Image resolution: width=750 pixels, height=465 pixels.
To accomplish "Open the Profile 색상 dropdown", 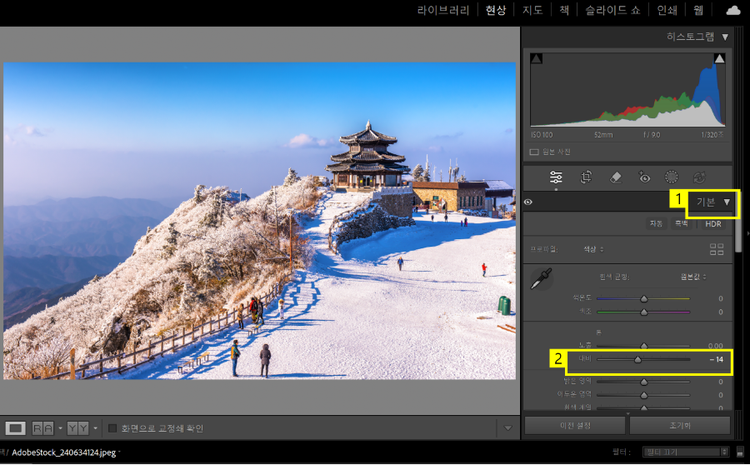I will [x=593, y=249].
